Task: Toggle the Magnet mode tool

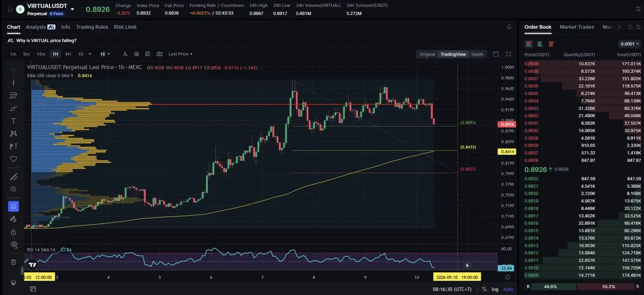Action: [13, 206]
